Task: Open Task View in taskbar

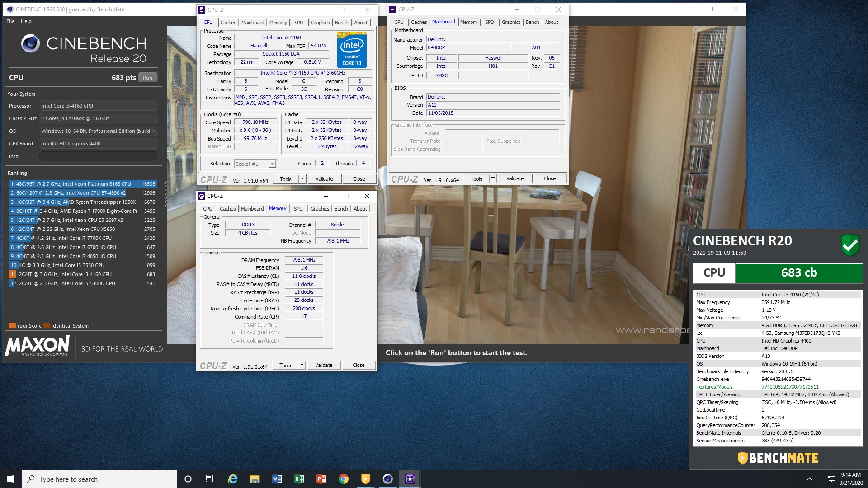Action: 210,479
